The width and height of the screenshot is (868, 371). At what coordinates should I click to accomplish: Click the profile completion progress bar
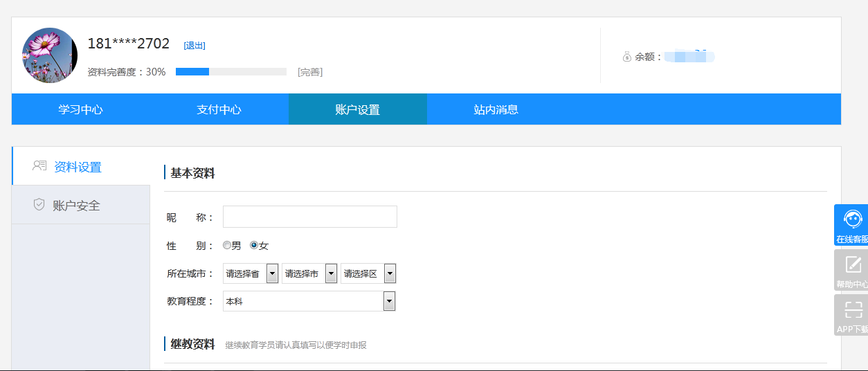230,71
